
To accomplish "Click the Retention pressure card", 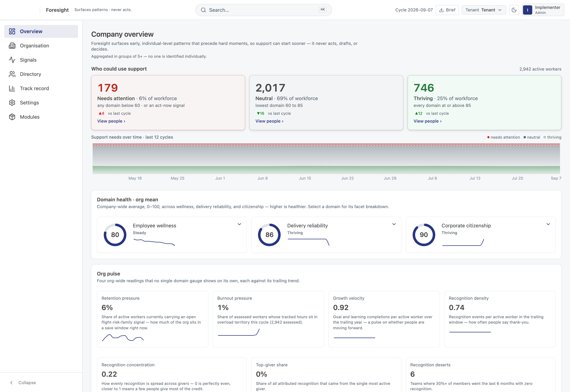I will (152, 319).
